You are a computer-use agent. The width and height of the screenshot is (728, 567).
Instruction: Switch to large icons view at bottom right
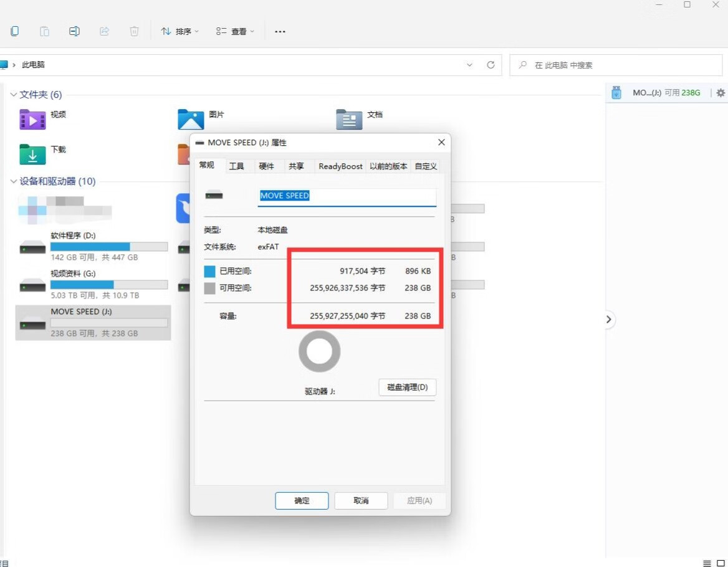(721, 563)
